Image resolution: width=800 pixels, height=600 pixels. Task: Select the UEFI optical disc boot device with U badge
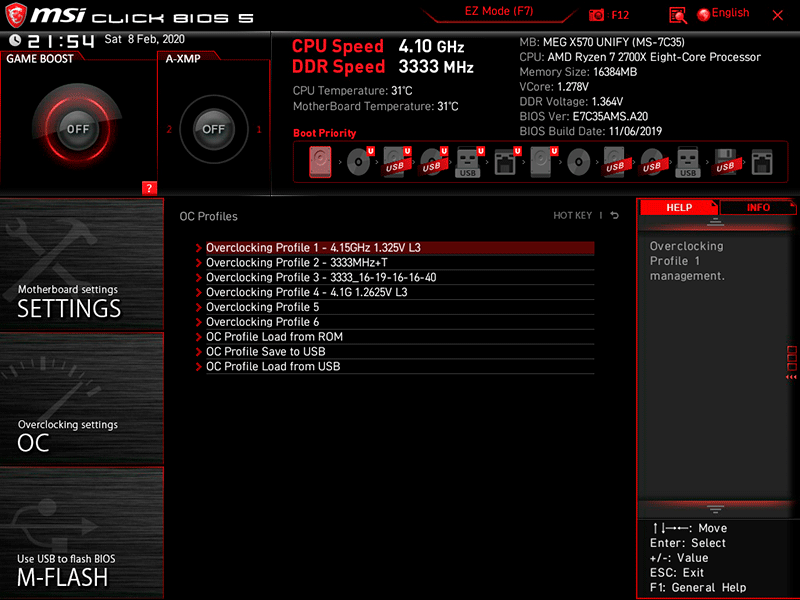(x=360, y=162)
